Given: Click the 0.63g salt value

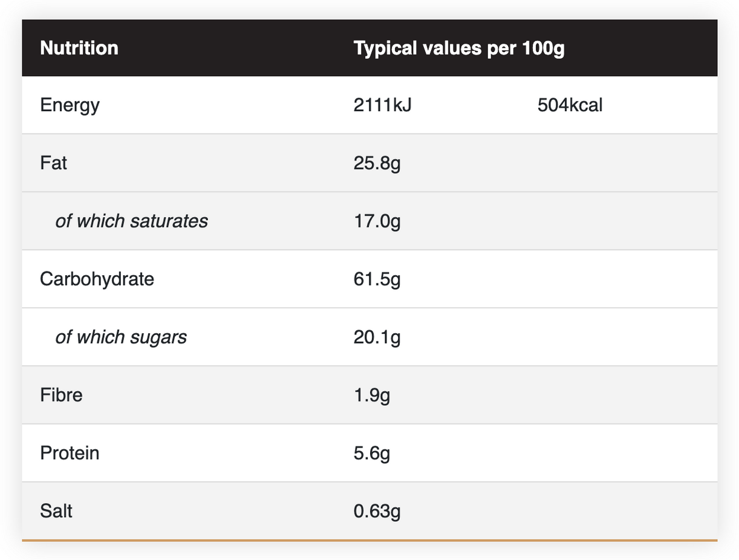Looking at the screenshot, I should [x=377, y=511].
